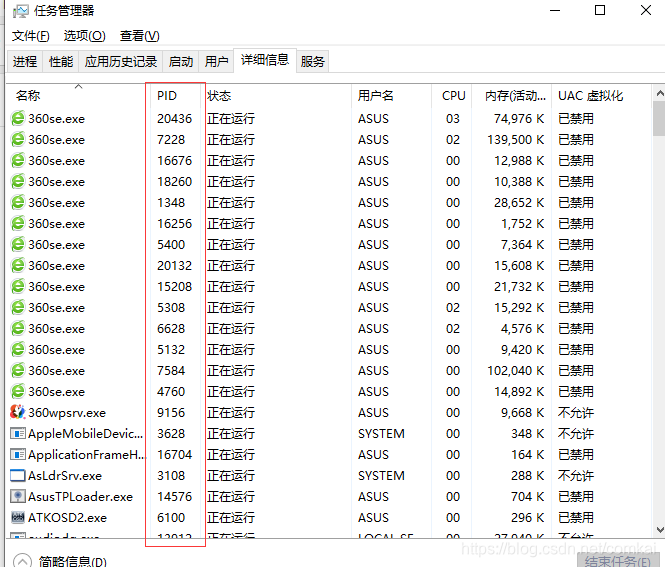Click PID value 6100
Viewport: 665px width, 567px height.
(x=171, y=517)
